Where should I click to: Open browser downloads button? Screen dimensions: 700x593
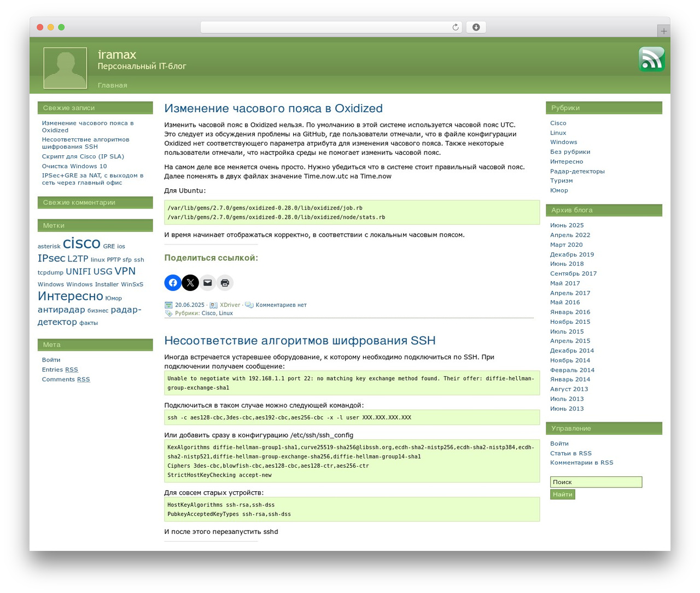point(476,27)
